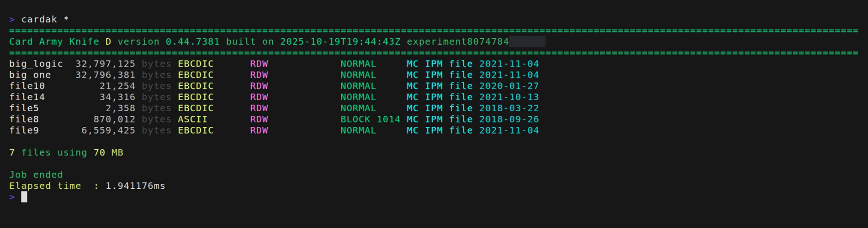Image resolution: width=868 pixels, height=228 pixels.
Task: Click the file8 file name
Action: (24, 119)
